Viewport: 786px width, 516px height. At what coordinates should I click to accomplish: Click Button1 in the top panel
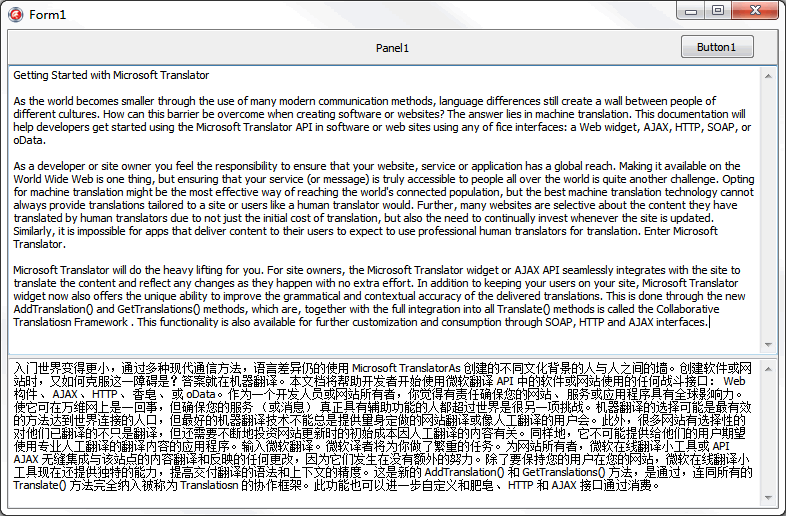pos(717,47)
